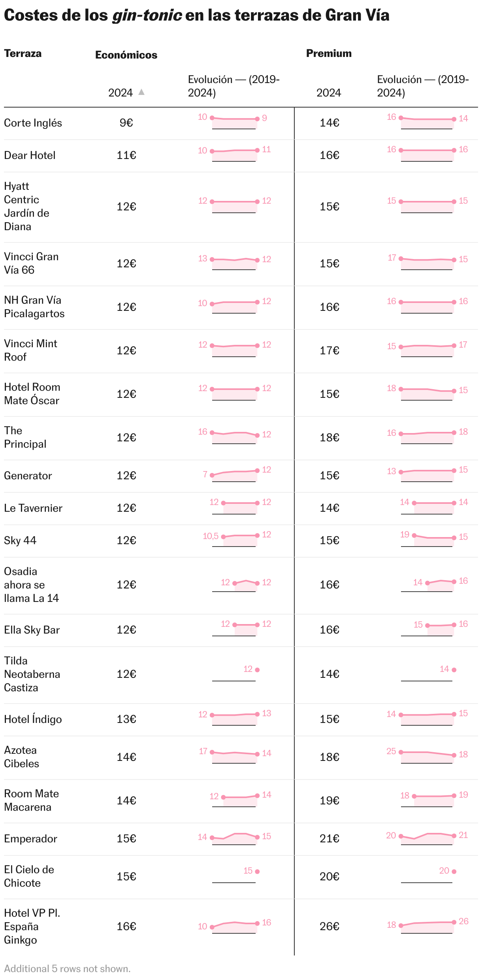Click the Económicos group heading
The height and width of the screenshot is (980, 482).
coord(126,55)
